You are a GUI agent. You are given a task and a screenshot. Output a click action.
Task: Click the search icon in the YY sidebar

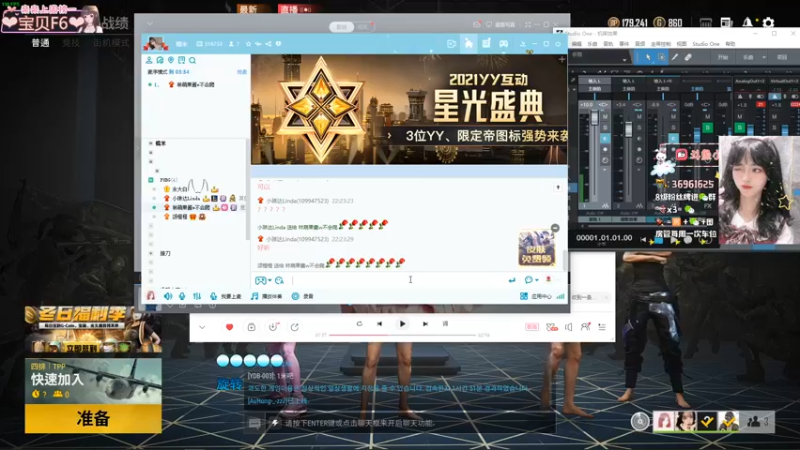(x=192, y=60)
